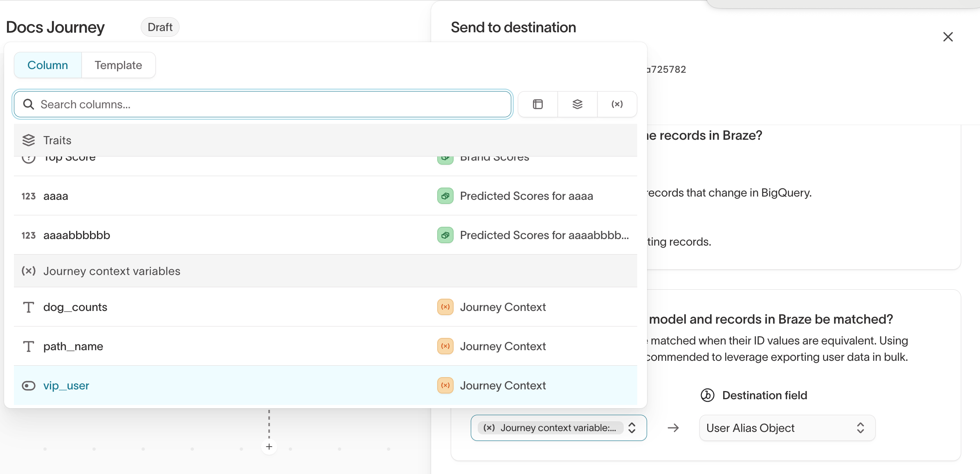Select the Column tab
Screen dimensions: 980x474
(47, 65)
